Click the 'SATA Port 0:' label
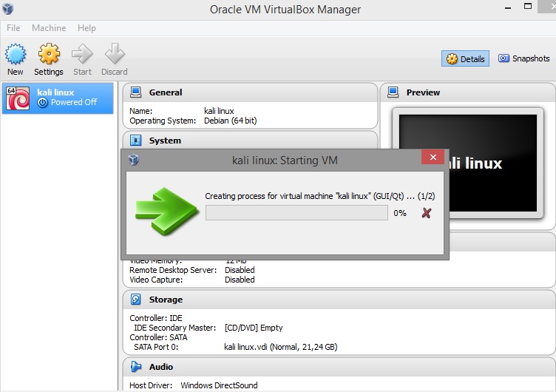The image size is (556, 392). [156, 347]
